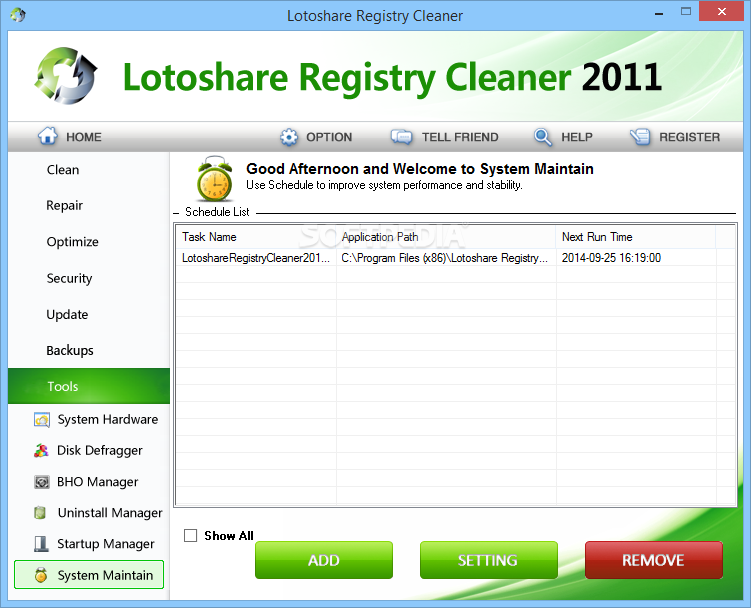Screen dimensions: 751x608
Task: Sort by Task Name column header
Action: [x=256, y=237]
